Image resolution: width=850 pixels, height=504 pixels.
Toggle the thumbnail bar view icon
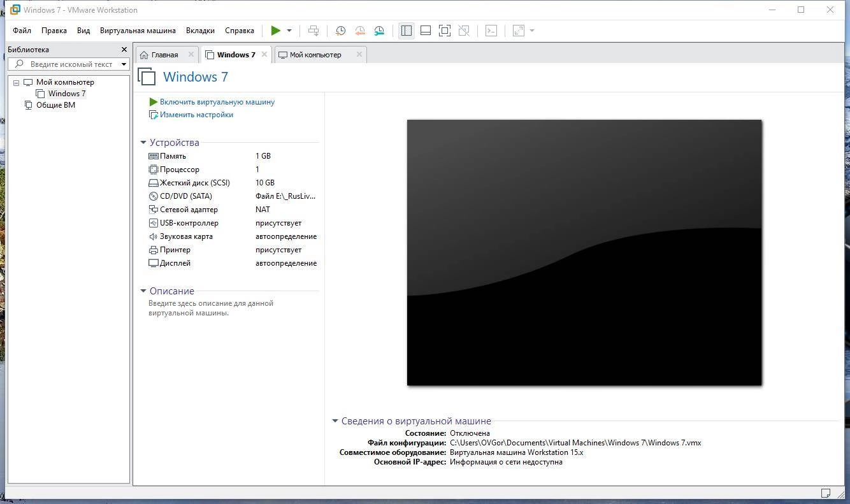(426, 31)
